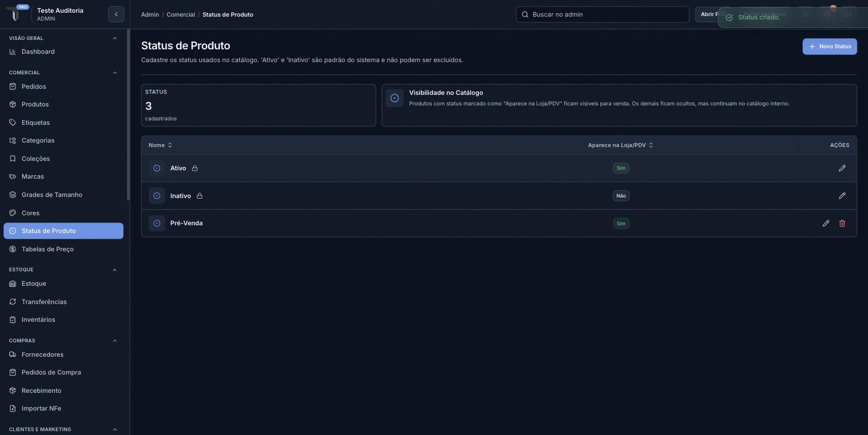Image resolution: width=868 pixels, height=435 pixels.
Task: Go to Categorias in the sidebar
Action: click(x=63, y=140)
